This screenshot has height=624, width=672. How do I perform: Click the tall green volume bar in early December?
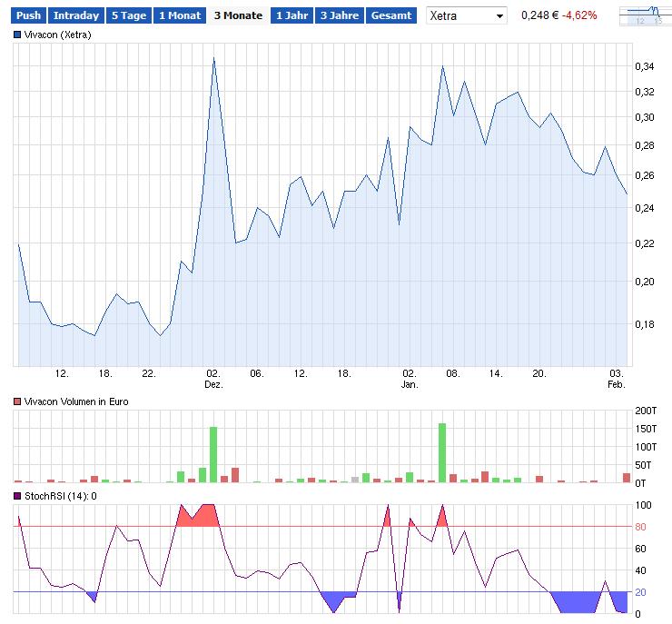tap(213, 454)
